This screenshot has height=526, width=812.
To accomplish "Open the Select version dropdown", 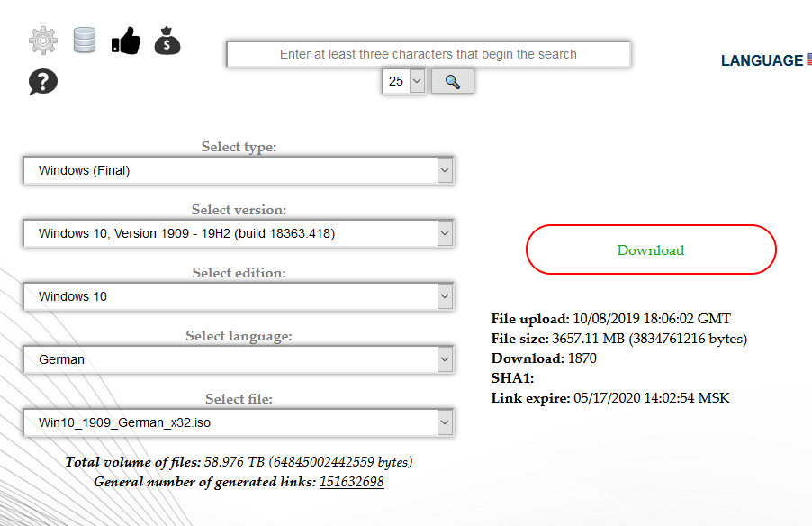I will [x=239, y=233].
